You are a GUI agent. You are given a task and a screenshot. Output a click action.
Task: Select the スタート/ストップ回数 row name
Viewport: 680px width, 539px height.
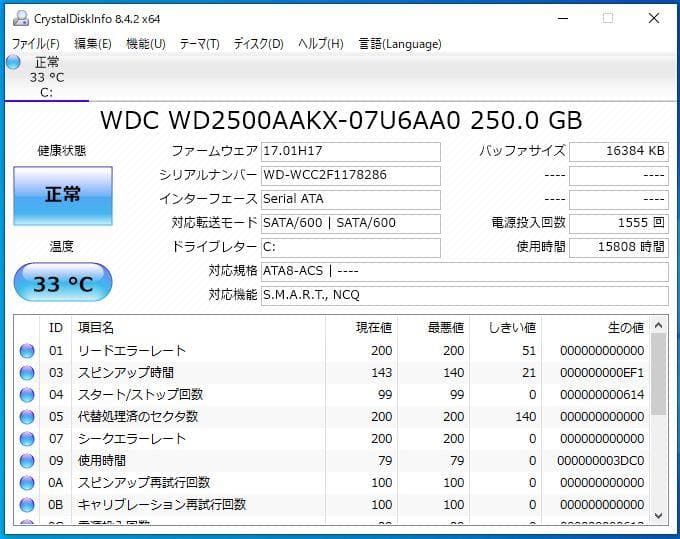click(x=141, y=395)
